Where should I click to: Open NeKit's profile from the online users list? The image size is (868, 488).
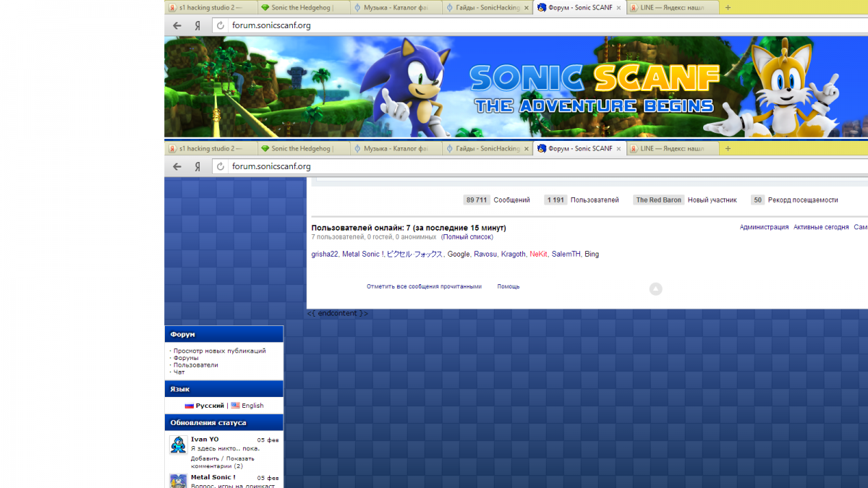[538, 254]
